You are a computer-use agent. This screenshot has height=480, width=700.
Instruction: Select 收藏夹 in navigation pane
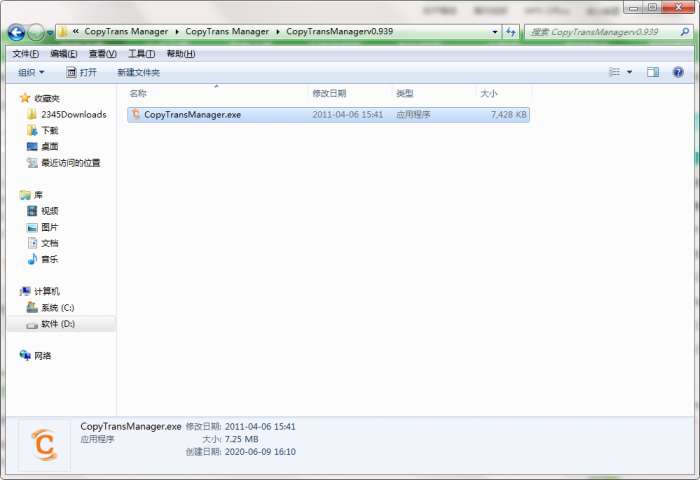(x=47, y=98)
